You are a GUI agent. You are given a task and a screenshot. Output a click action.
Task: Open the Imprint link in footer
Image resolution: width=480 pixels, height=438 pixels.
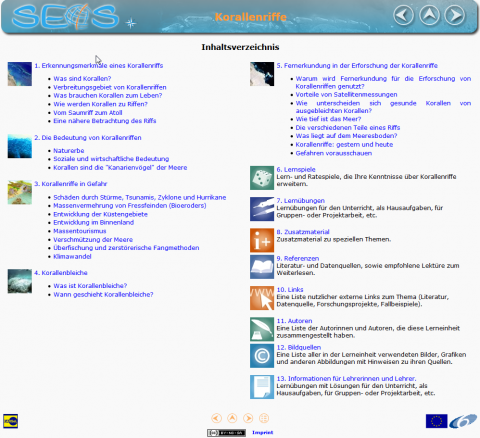click(x=263, y=433)
